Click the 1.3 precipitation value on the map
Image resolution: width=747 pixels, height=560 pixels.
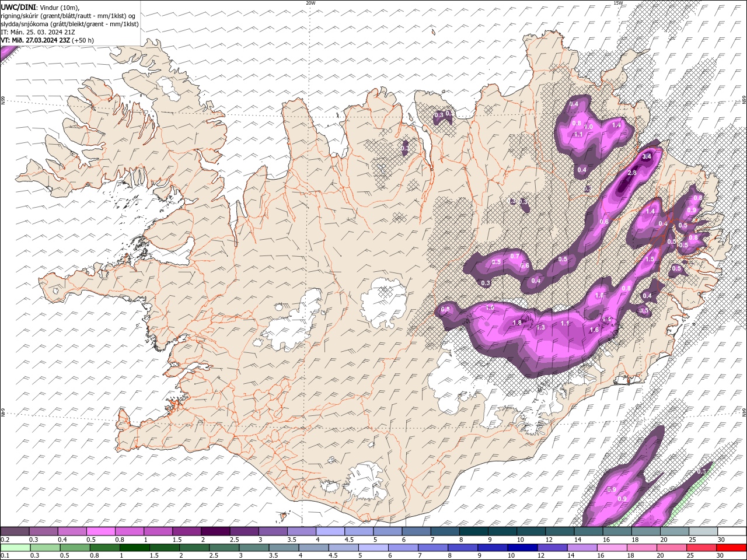click(x=540, y=327)
